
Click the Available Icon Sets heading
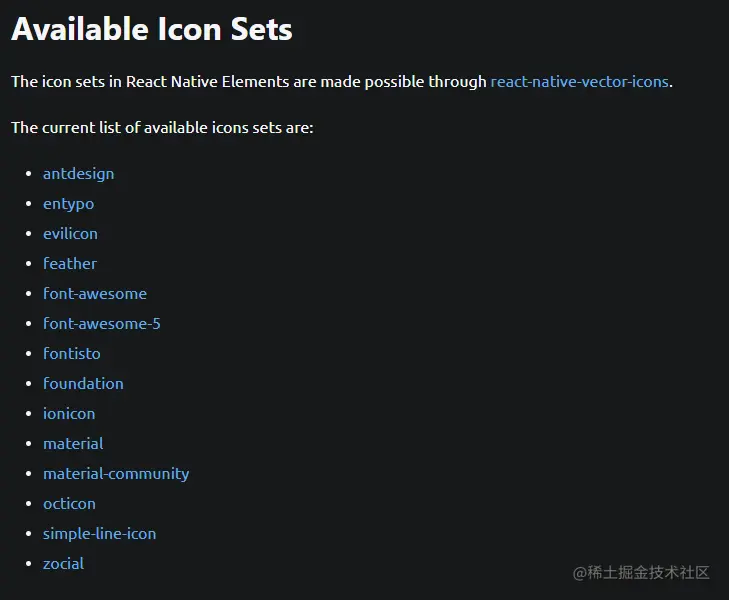[152, 29]
